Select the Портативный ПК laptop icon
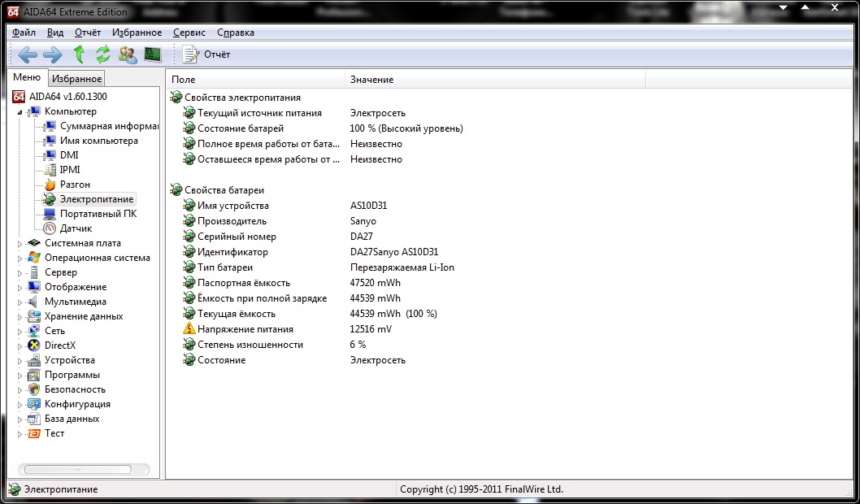Viewport: 860px width, 504px height. (50, 214)
